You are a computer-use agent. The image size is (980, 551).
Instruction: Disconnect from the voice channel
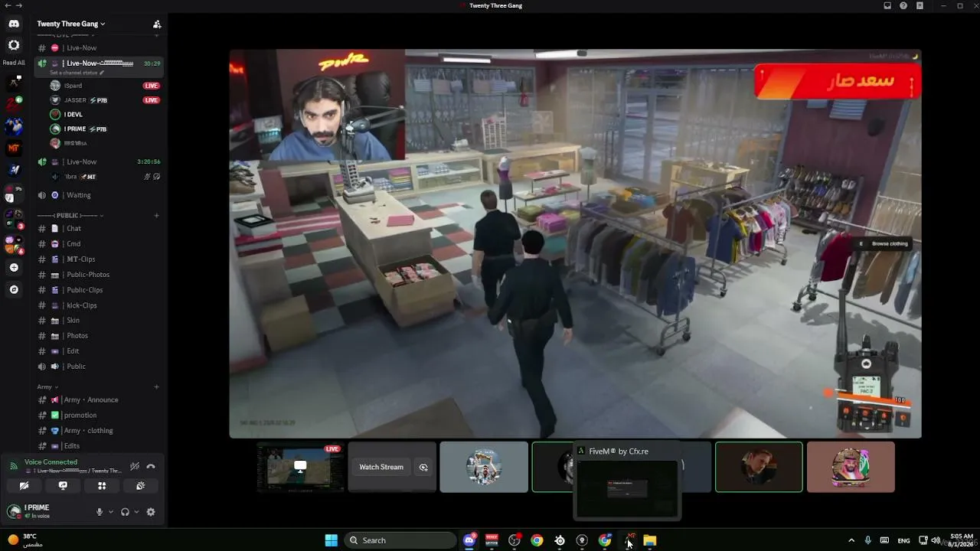tap(151, 466)
